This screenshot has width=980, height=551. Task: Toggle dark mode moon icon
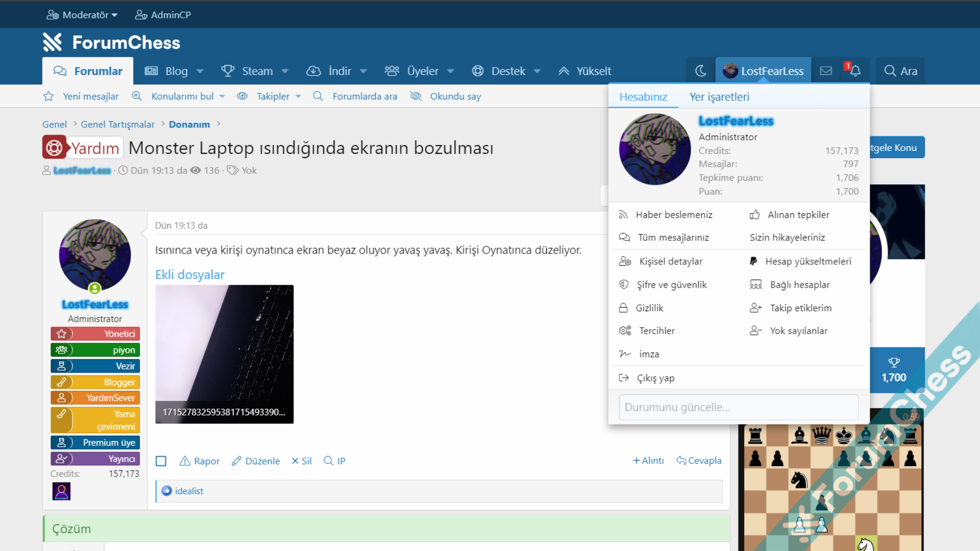pyautogui.click(x=700, y=71)
